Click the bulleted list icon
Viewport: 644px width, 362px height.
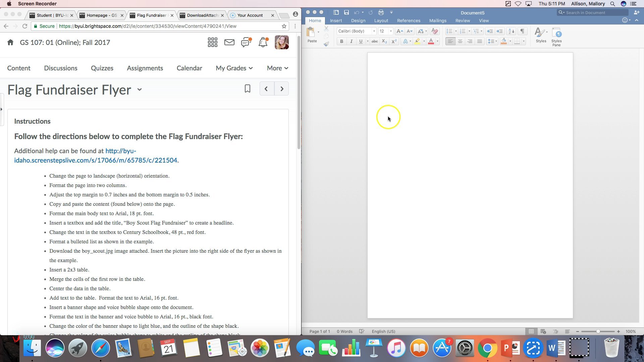tap(449, 31)
